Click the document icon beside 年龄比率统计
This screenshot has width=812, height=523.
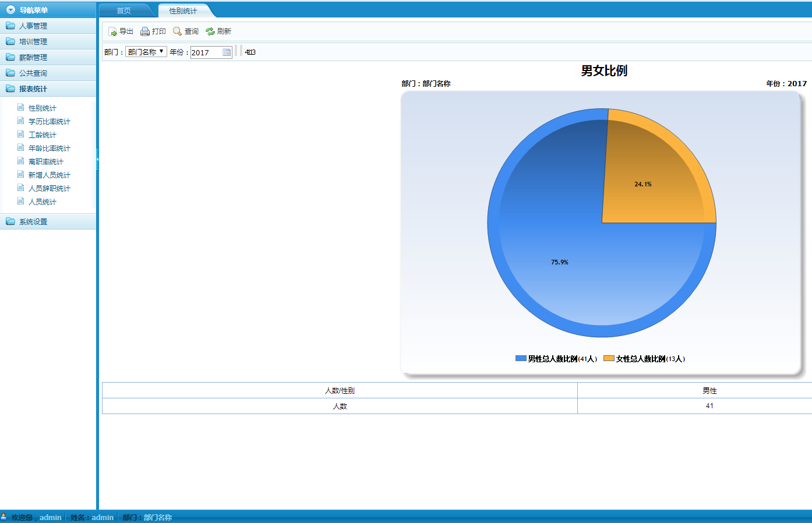click(21, 148)
